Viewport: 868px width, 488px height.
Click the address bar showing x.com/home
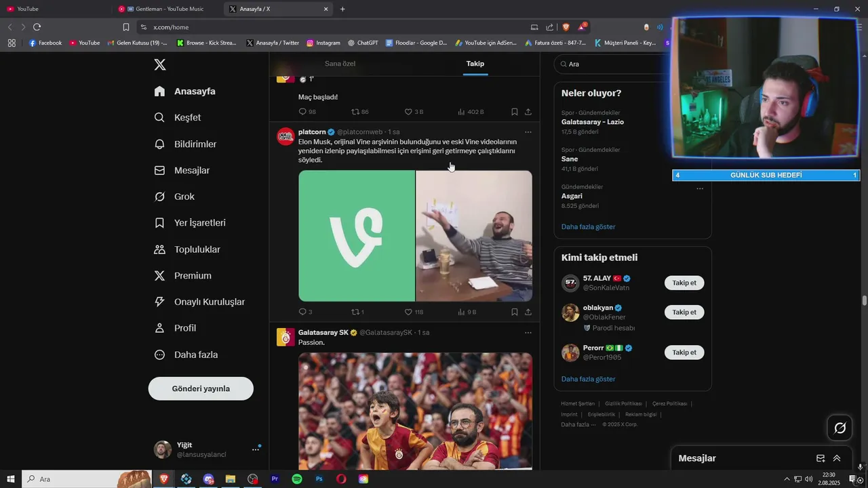click(x=332, y=27)
